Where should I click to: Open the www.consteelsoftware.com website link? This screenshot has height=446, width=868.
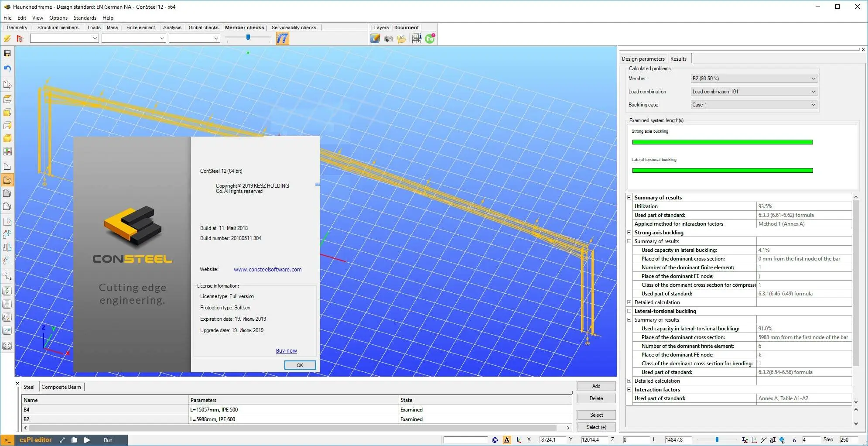click(x=268, y=270)
